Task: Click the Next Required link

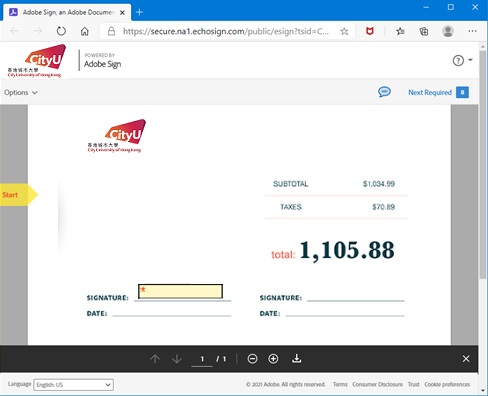Action: 430,92
